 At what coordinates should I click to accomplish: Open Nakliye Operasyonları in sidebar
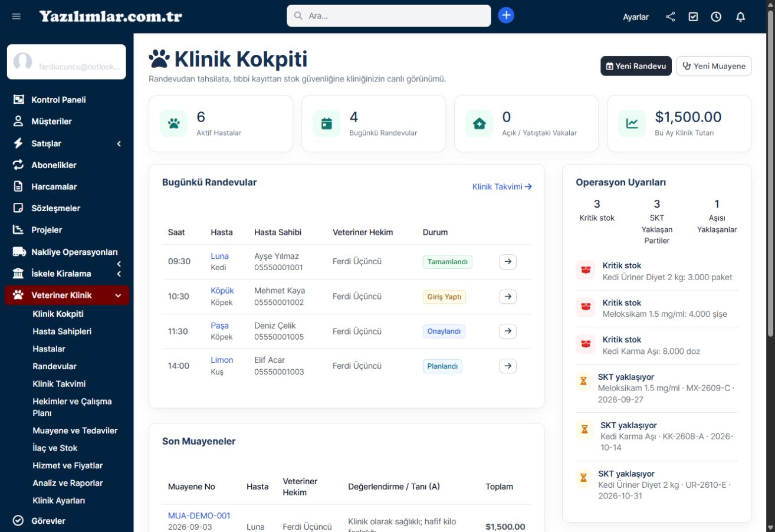[74, 252]
